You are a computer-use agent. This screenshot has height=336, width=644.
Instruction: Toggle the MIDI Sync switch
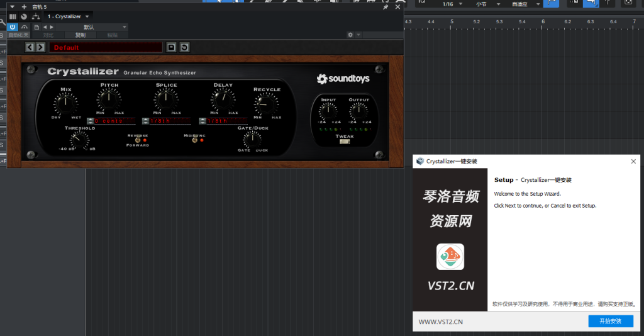coord(194,140)
